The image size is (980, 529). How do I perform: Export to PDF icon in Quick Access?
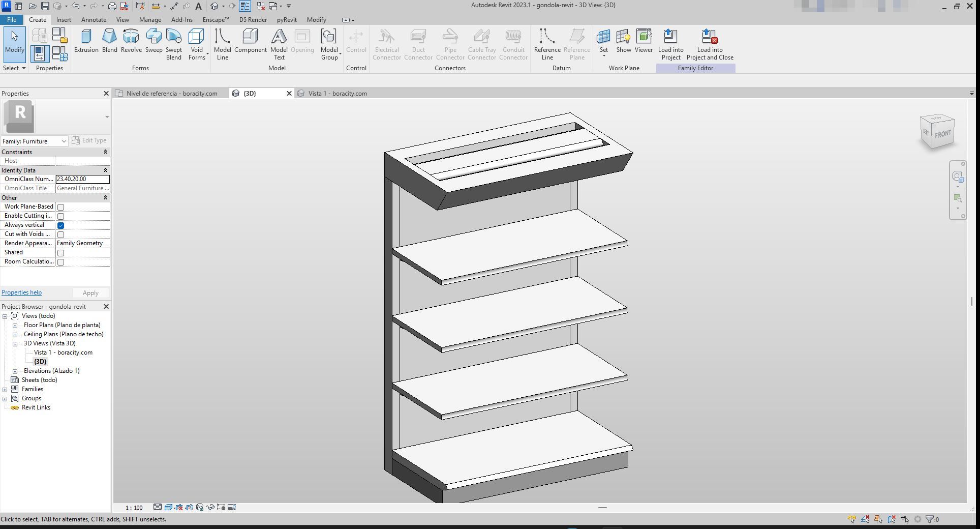[x=124, y=6]
